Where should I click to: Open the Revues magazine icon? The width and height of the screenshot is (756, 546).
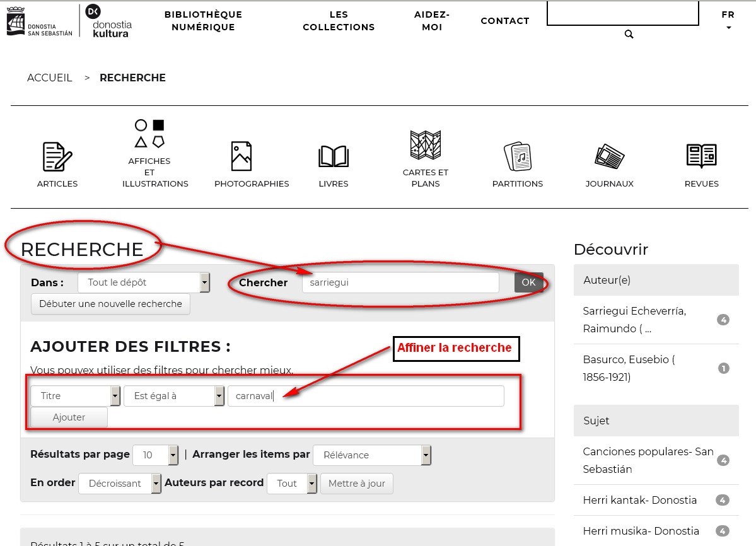click(x=701, y=156)
